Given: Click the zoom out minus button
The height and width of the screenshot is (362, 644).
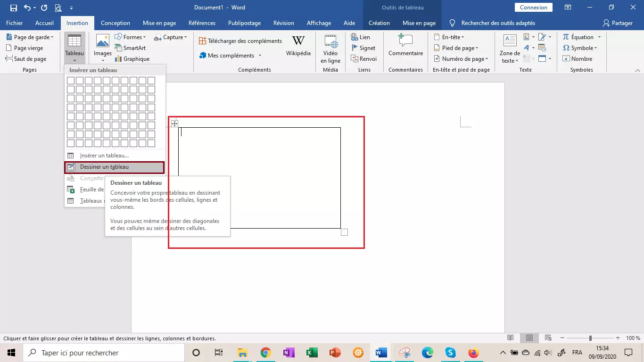Looking at the screenshot, I should [561, 338].
